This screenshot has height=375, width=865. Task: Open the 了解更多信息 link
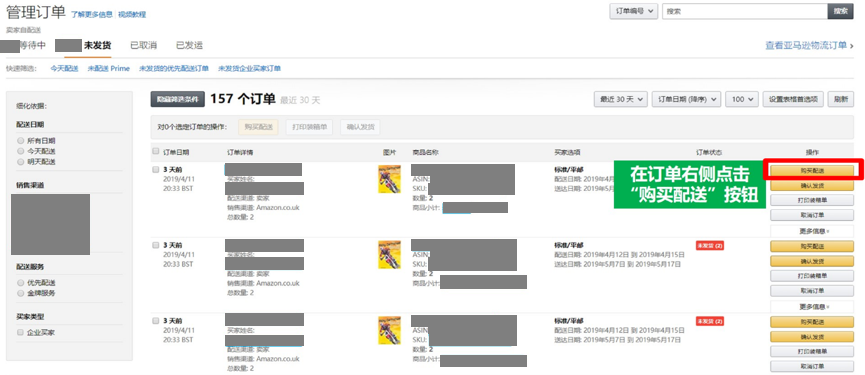point(92,14)
